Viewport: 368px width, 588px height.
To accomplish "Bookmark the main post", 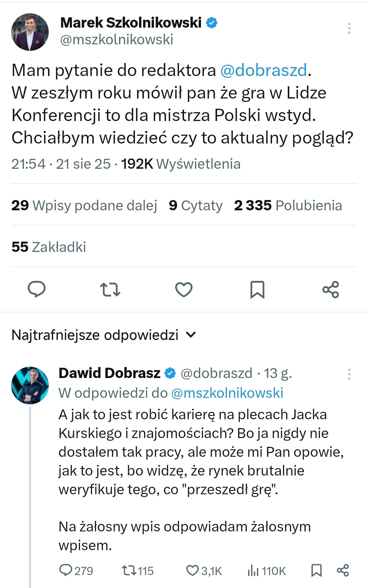I will tap(257, 289).
